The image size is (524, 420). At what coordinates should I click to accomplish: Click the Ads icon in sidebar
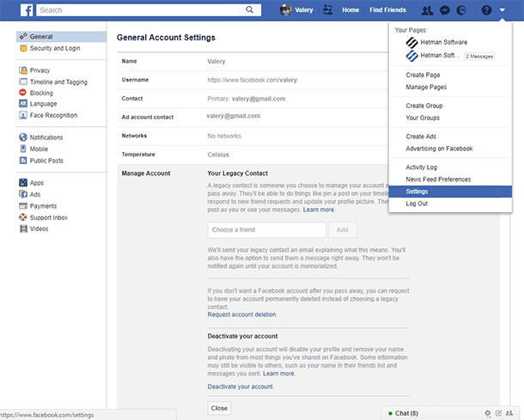pyautogui.click(x=23, y=194)
